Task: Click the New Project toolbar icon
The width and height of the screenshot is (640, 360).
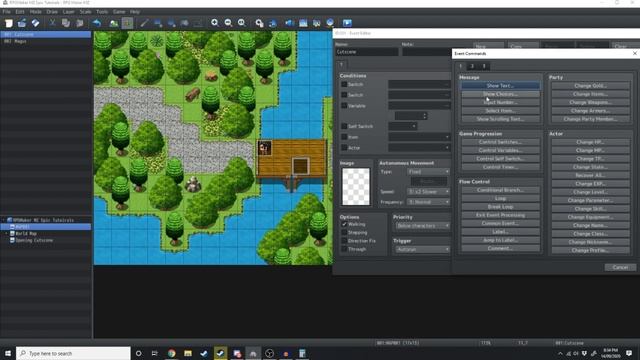Action: [x=9, y=23]
